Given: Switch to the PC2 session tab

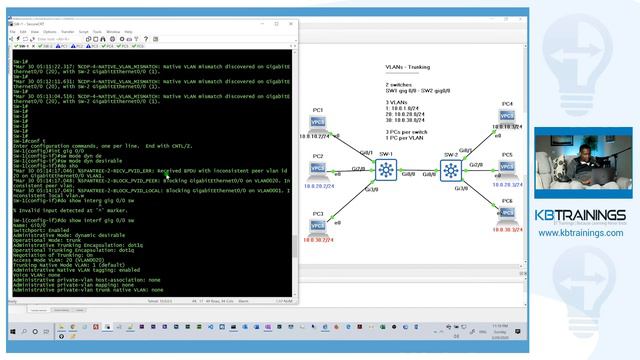Looking at the screenshot, I should coord(77,46).
